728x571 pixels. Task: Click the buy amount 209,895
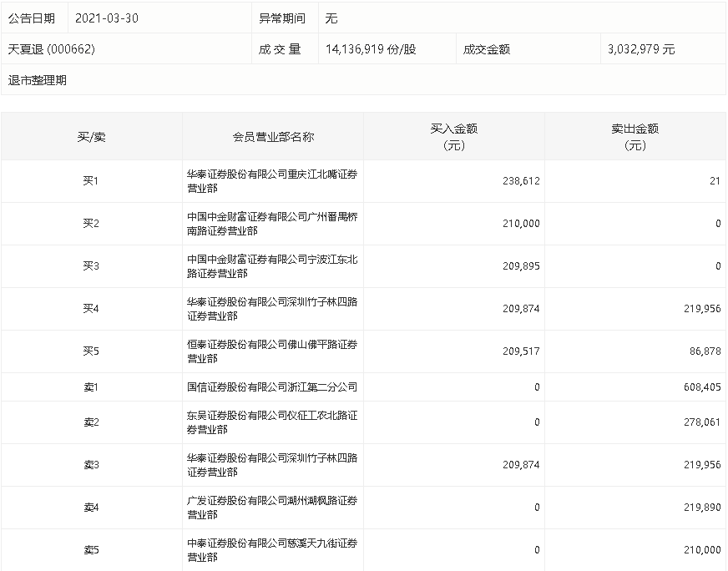pyautogui.click(x=521, y=266)
